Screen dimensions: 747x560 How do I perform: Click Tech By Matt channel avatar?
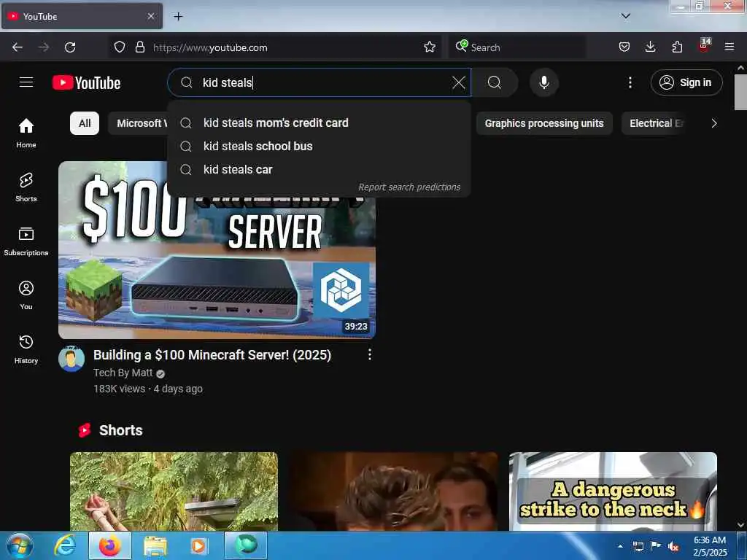pyautogui.click(x=71, y=359)
